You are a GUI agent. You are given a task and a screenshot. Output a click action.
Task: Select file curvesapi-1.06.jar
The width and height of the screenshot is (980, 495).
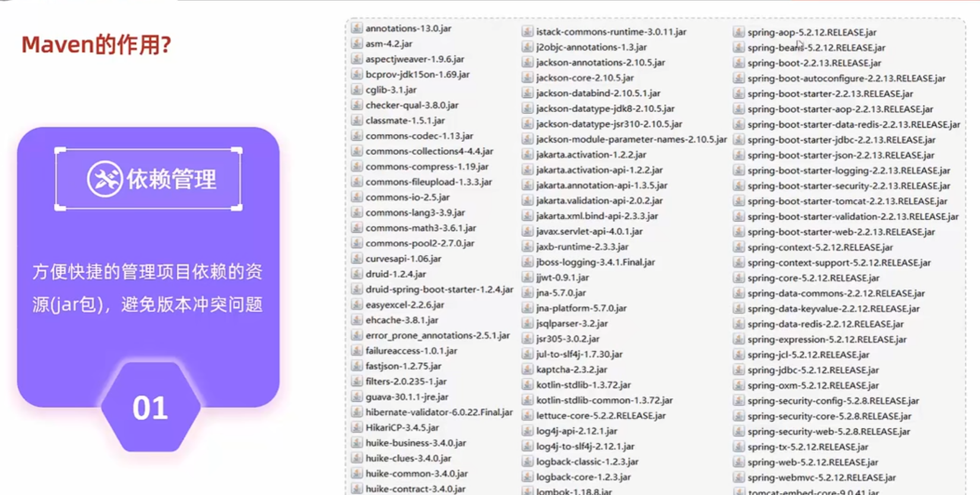pyautogui.click(x=403, y=259)
